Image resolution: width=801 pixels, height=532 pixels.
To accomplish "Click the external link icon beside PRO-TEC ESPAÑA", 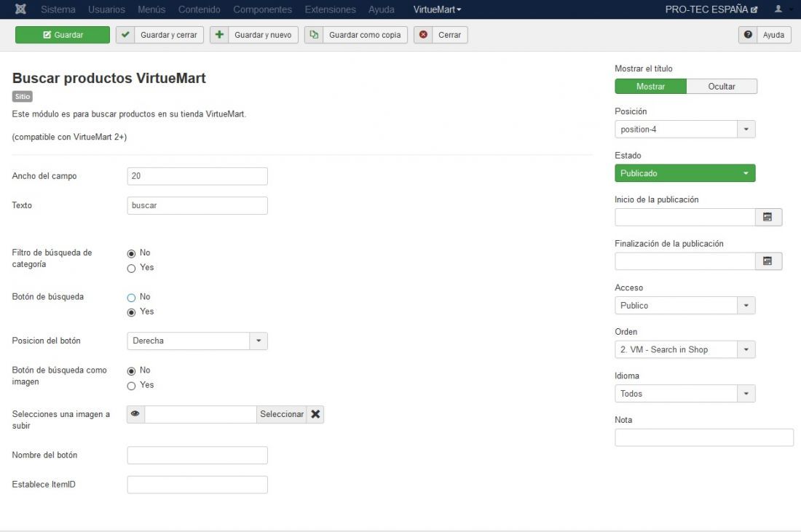I will click(x=754, y=9).
